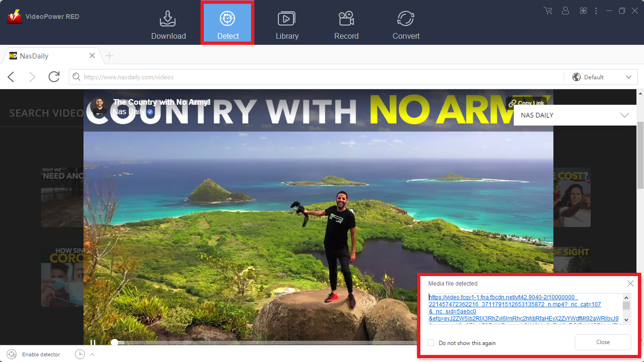
Task: Open the user account panel
Action: (x=565, y=10)
